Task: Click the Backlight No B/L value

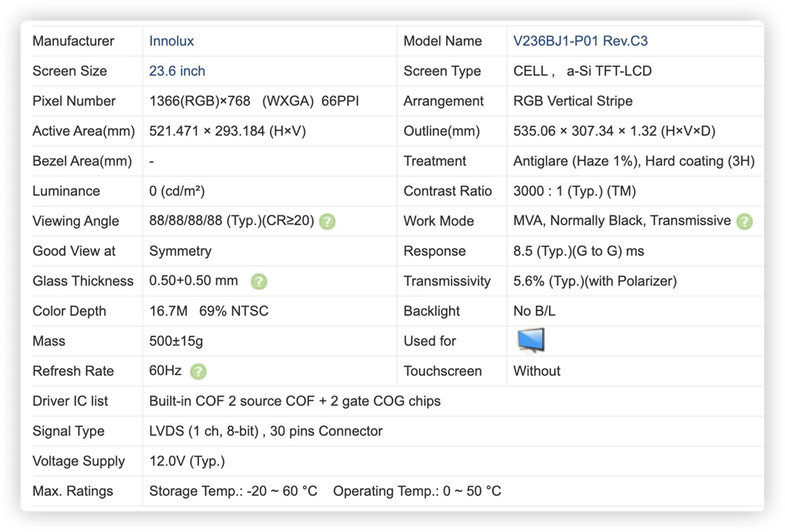Action: (535, 312)
